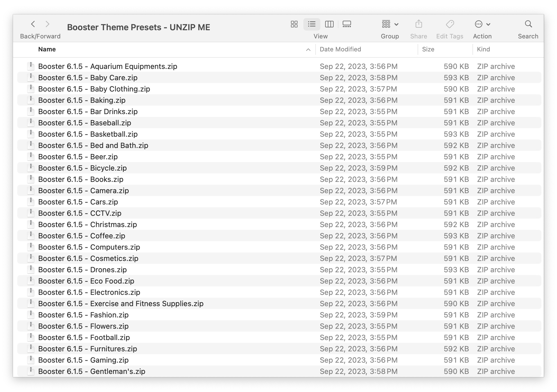Switch to list view
This screenshot has height=392, width=557.
[x=312, y=24]
